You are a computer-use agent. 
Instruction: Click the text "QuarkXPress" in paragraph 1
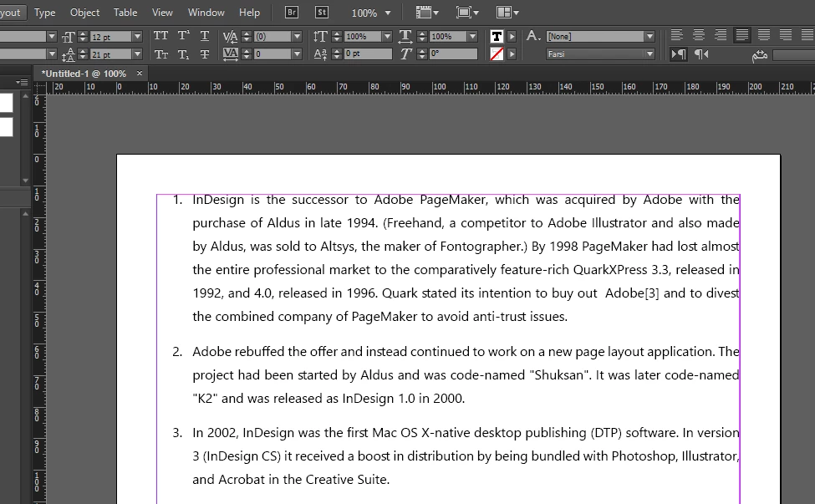point(610,270)
